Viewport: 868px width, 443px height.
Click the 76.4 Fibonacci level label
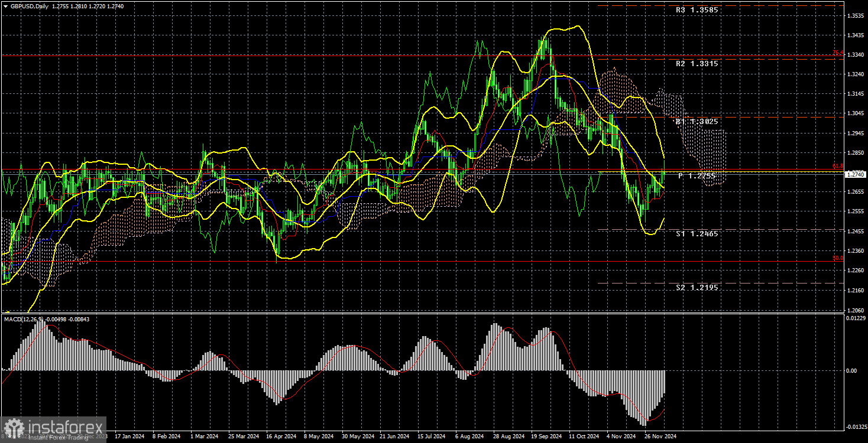[x=837, y=53]
